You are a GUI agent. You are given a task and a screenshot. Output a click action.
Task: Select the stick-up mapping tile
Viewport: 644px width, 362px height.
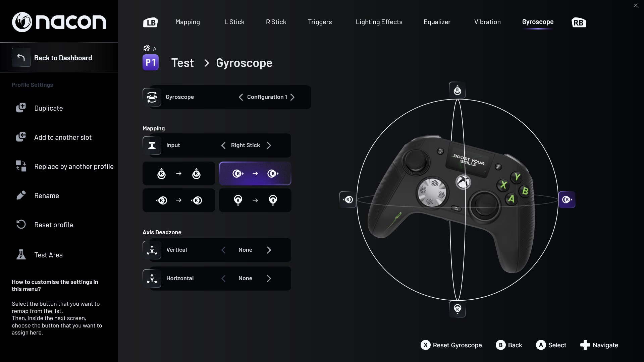pyautogui.click(x=178, y=173)
